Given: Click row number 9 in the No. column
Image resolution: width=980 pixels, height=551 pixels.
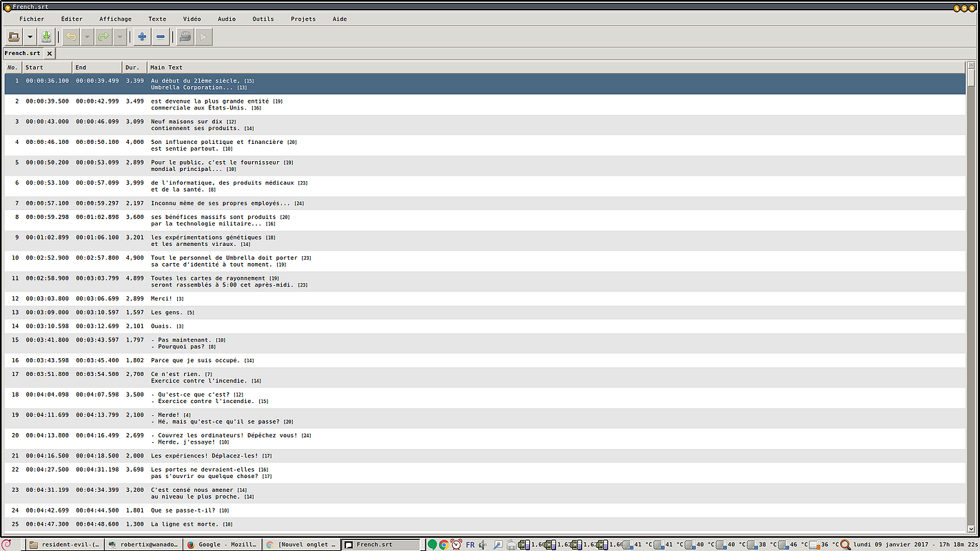Looking at the screenshot, I should pyautogui.click(x=17, y=237).
